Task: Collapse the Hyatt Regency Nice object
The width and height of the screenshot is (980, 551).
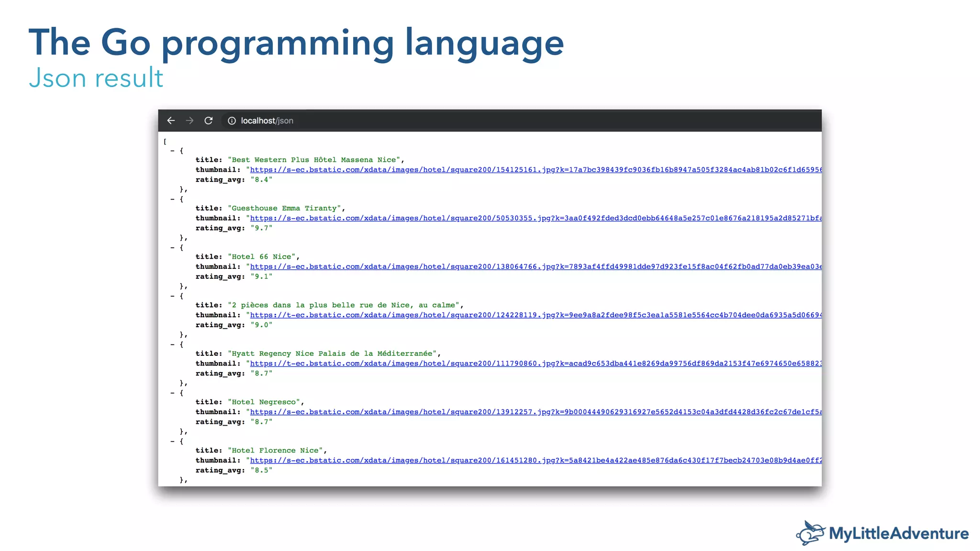Action: (x=173, y=344)
